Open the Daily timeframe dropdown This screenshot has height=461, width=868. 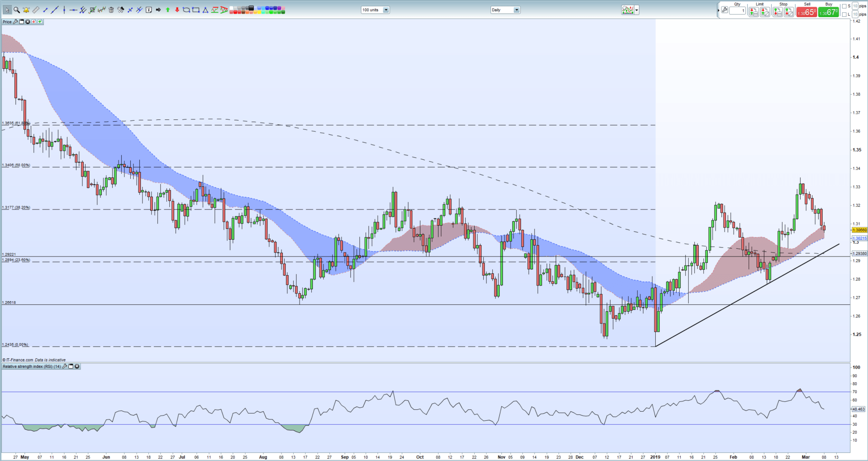pos(506,10)
